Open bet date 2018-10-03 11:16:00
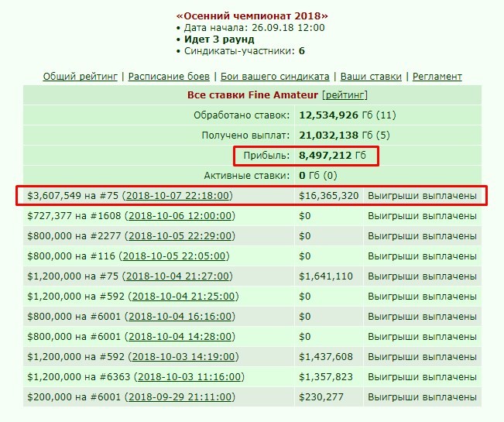 [x=190, y=376]
